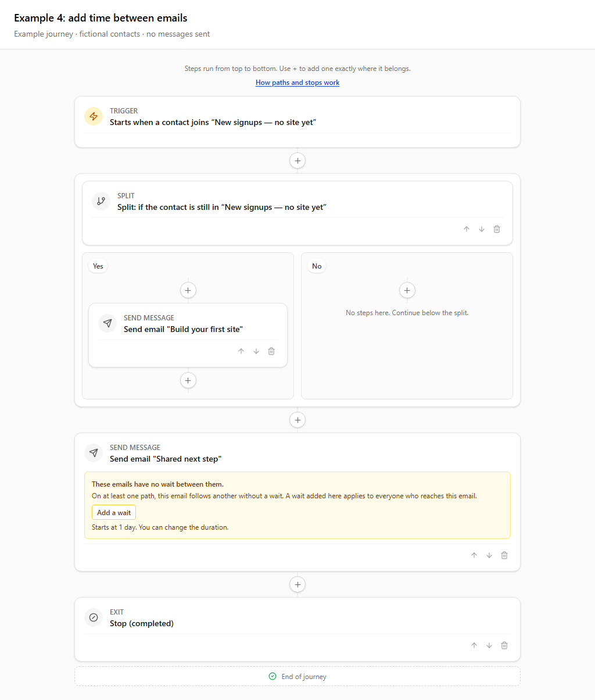
Task: Open "How paths and stops work" link
Action: pyautogui.click(x=297, y=83)
